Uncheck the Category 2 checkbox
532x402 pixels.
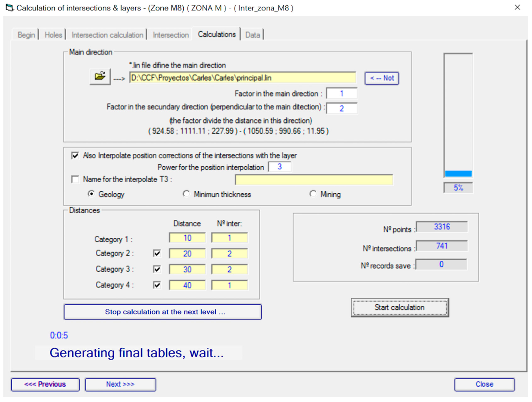[x=157, y=253]
